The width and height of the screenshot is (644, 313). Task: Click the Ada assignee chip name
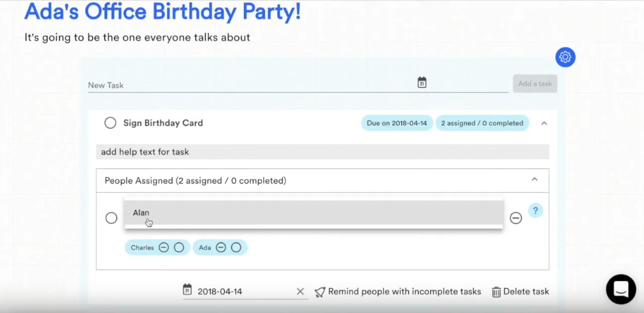tap(205, 248)
